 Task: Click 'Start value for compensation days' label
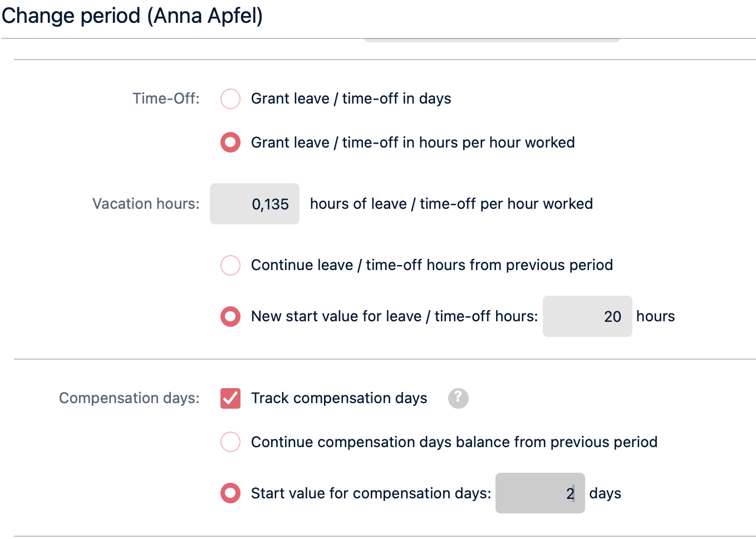[x=371, y=493]
